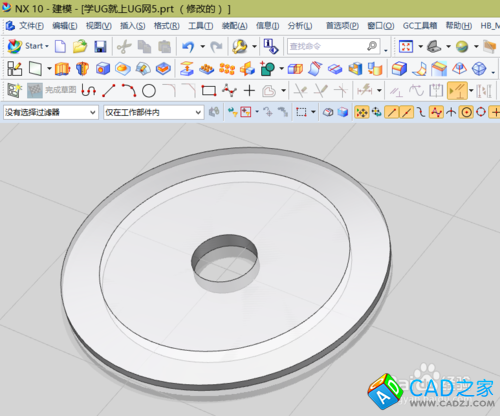
Task: Toggle the highlighted continuous auto dimensioning button
Action: [x=457, y=91]
